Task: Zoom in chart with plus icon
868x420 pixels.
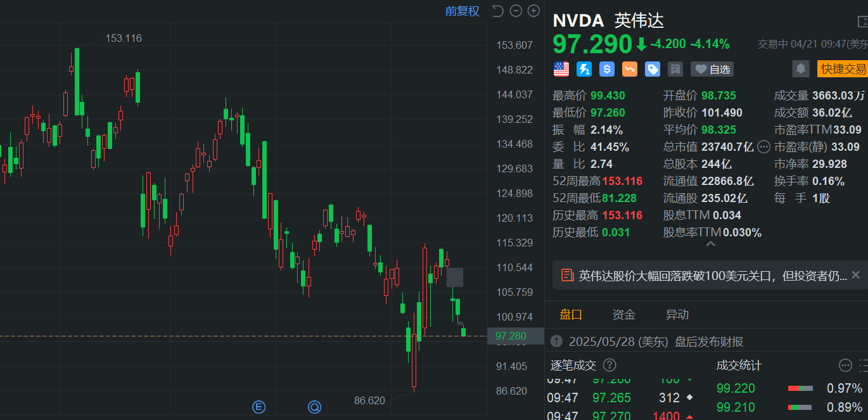Action: pos(533,11)
